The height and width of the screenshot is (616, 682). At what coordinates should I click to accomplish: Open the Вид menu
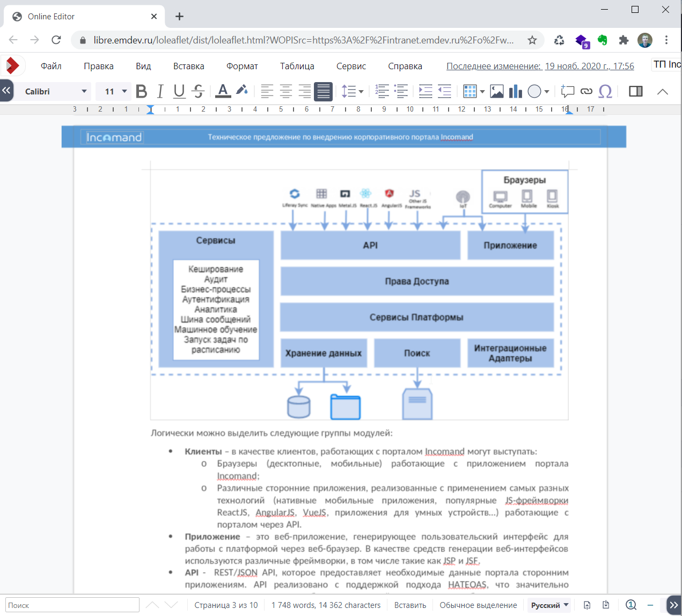click(143, 66)
